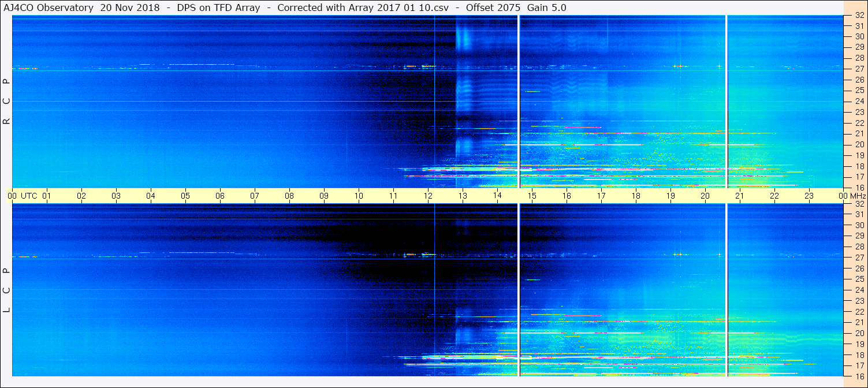Select the 28 MHz tick label, LCP panel

coord(859,247)
